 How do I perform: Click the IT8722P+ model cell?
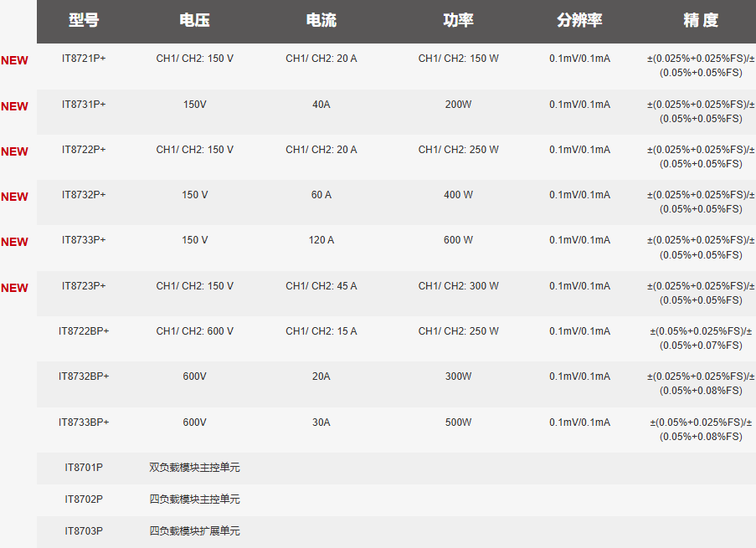pos(84,150)
